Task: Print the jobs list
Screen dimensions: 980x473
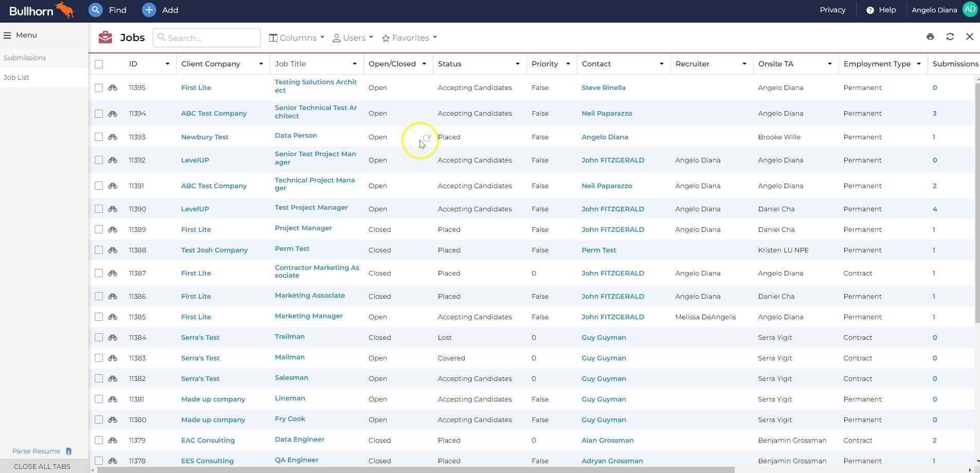Action: pyautogui.click(x=930, y=37)
